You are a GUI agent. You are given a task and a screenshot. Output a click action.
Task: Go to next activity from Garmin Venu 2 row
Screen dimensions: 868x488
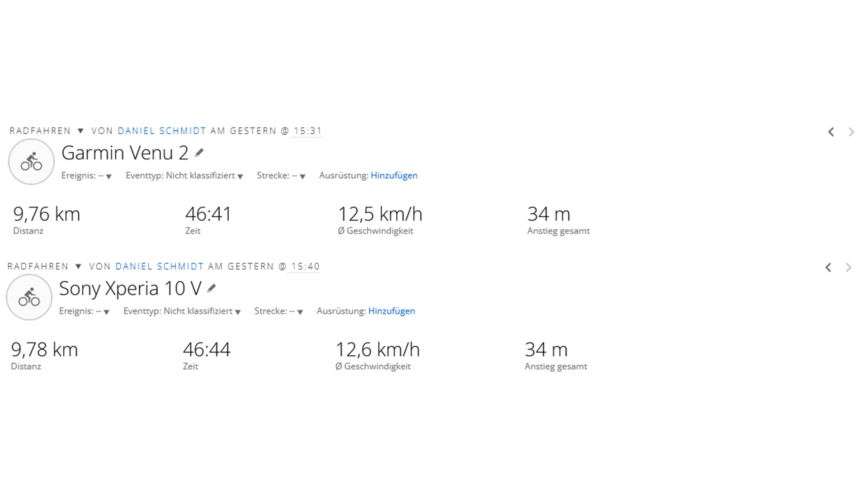click(x=851, y=132)
